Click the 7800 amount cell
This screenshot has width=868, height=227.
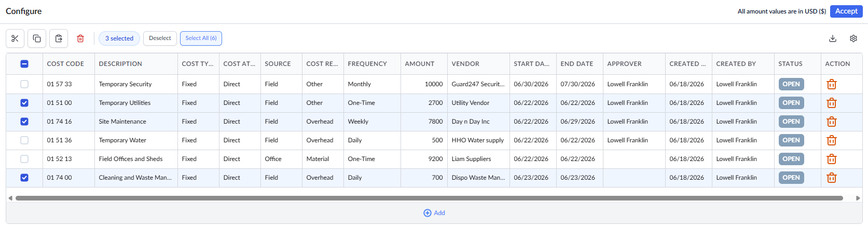(424, 122)
